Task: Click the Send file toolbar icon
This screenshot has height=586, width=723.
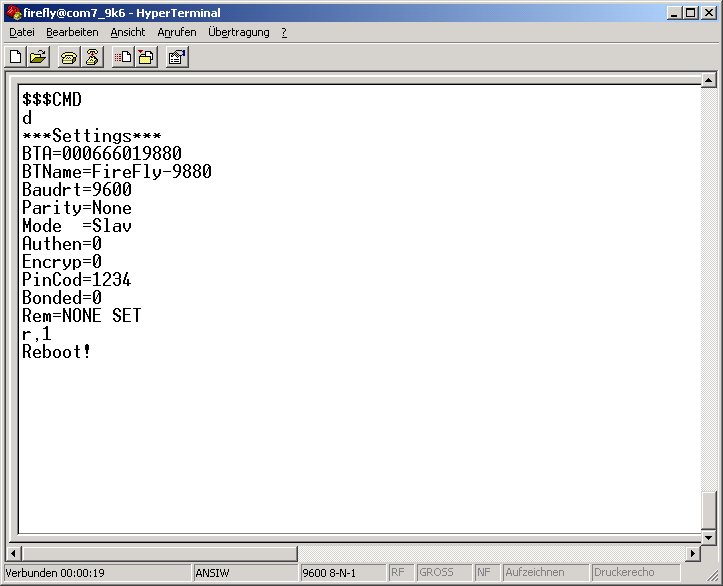Action: point(122,58)
